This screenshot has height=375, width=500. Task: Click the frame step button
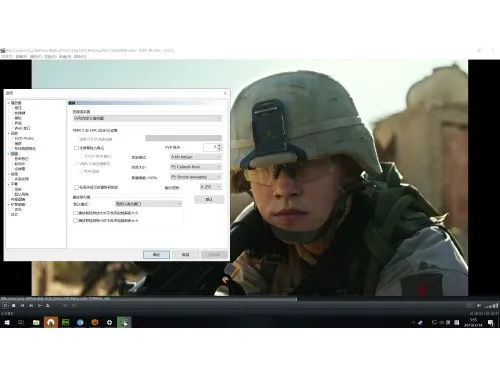pos(40,305)
